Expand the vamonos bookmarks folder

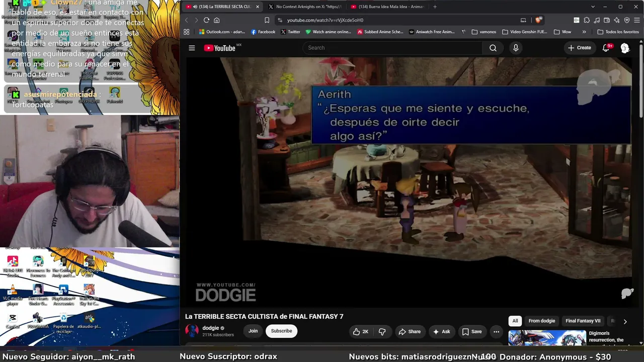[484, 32]
